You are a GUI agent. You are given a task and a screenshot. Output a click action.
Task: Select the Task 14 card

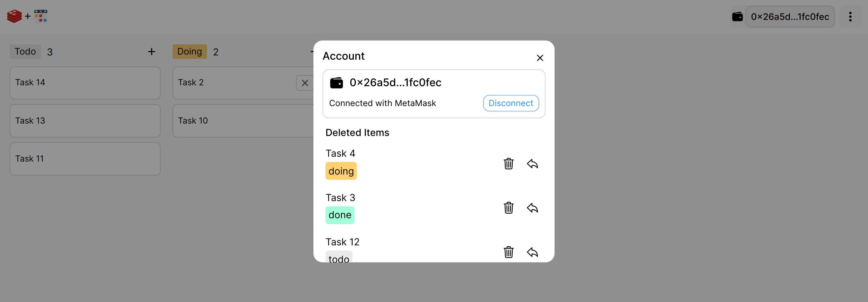click(85, 83)
